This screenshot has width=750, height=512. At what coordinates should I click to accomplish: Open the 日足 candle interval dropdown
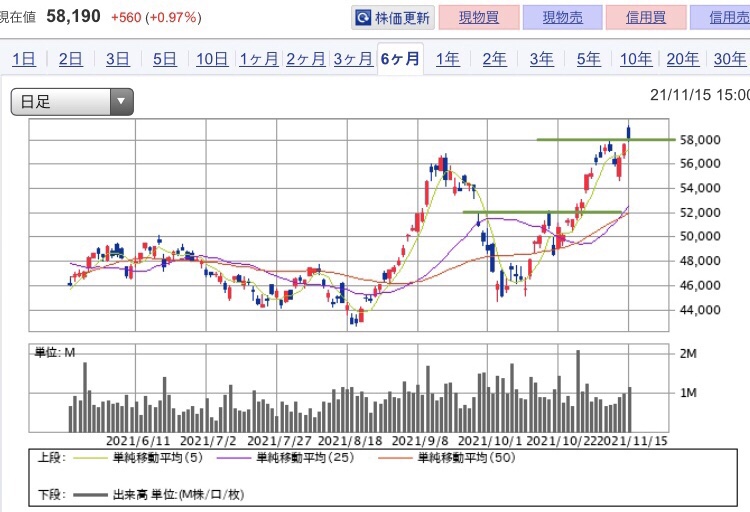(72, 101)
